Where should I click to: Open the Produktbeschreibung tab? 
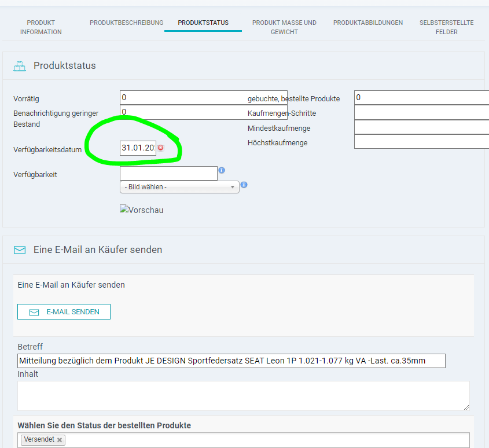click(127, 23)
